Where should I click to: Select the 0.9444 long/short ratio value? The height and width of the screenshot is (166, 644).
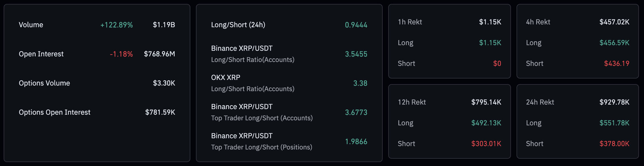point(356,25)
